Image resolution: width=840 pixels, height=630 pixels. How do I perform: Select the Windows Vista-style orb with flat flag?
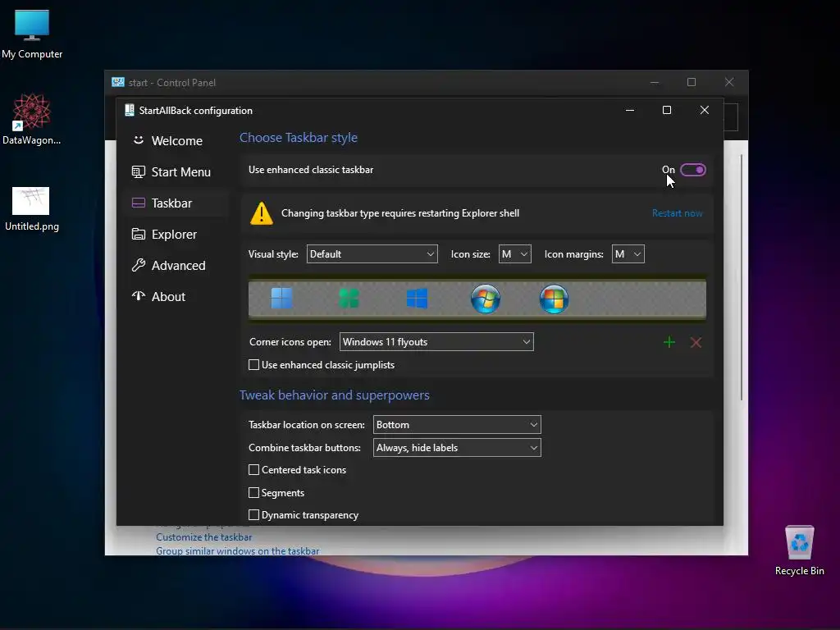click(x=554, y=299)
